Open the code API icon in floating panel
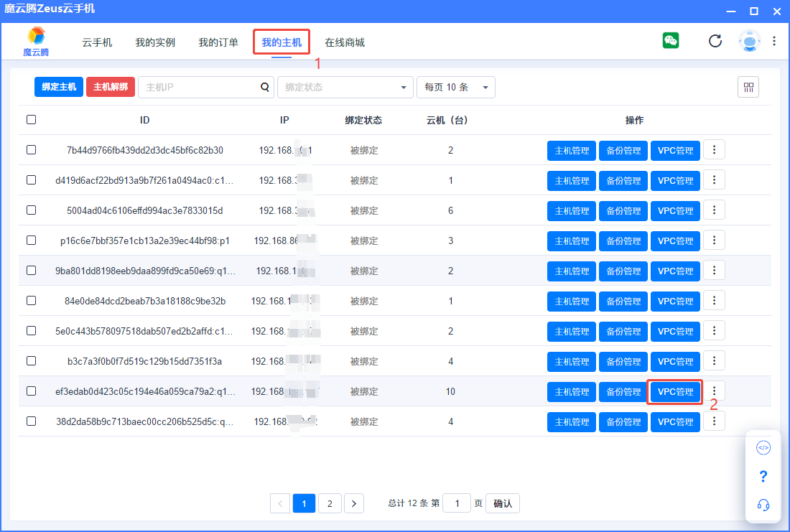The image size is (790, 532). tap(763, 448)
